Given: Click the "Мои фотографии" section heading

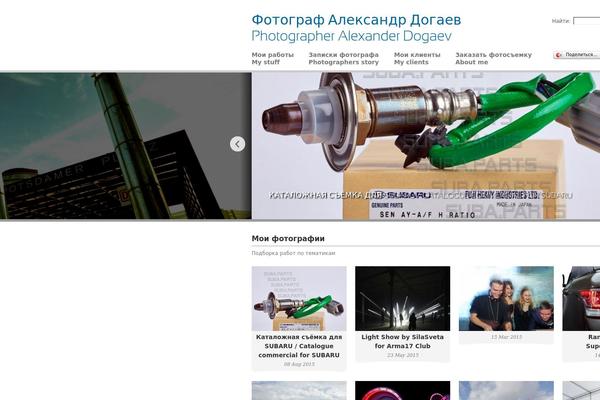Looking at the screenshot, I should tap(288, 238).
